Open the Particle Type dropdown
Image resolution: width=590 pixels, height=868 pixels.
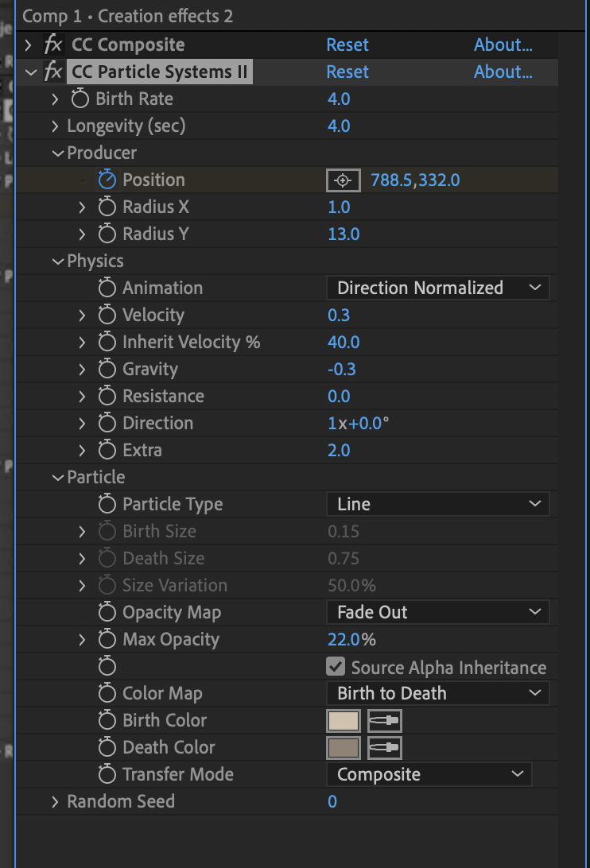point(437,504)
